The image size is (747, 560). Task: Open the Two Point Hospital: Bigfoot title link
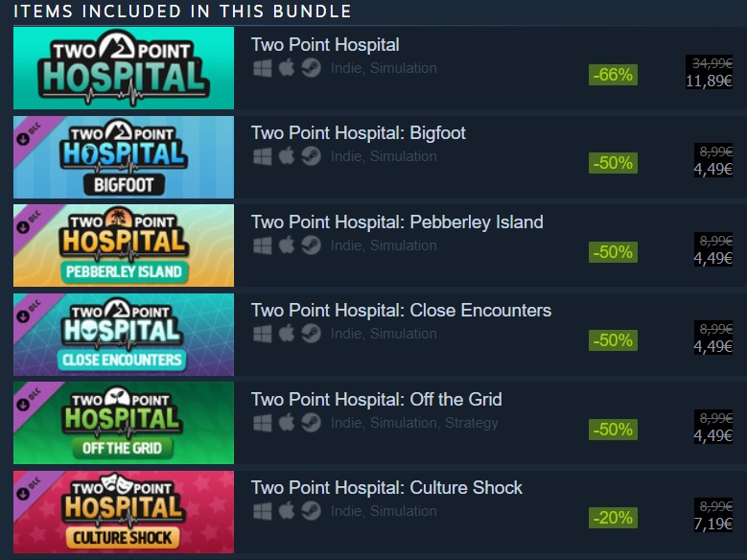(359, 133)
